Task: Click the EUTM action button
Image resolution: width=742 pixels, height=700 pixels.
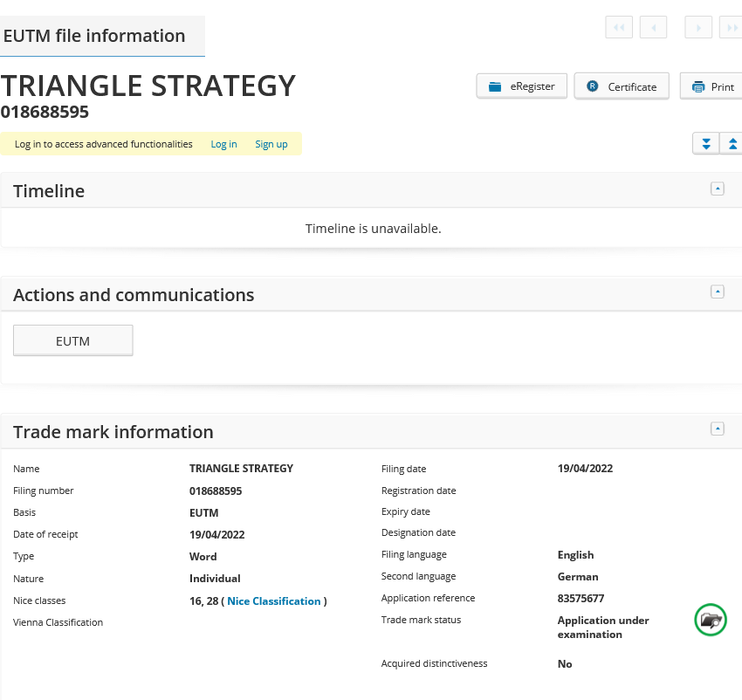Action: tap(73, 341)
